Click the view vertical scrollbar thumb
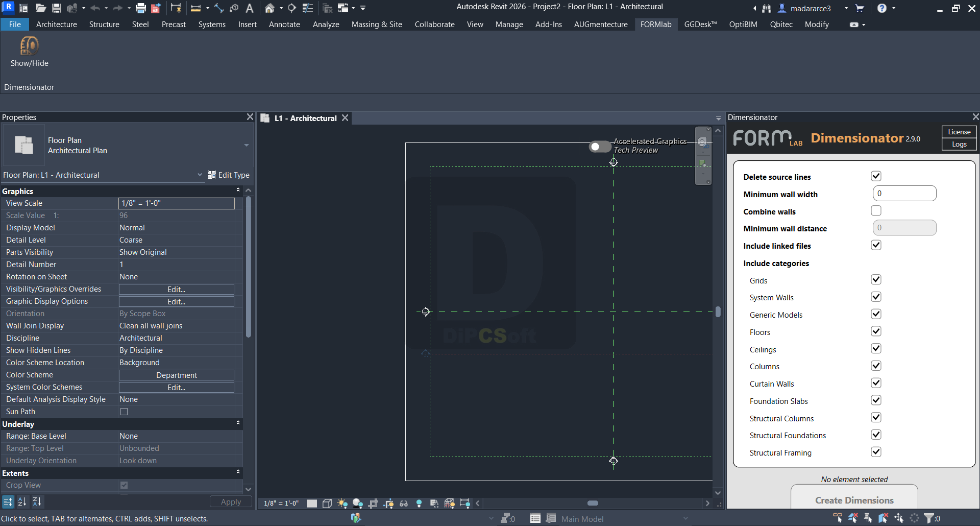 click(x=718, y=312)
